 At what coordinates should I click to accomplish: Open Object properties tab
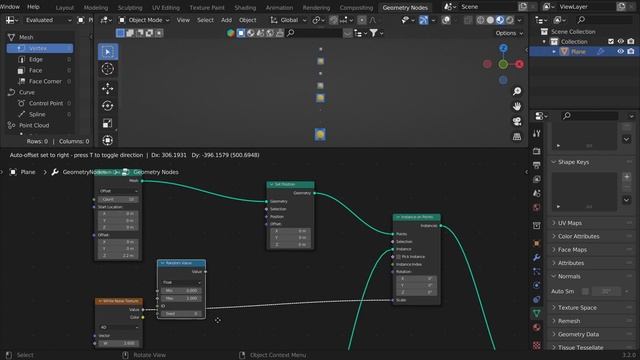pyautogui.click(x=537, y=243)
